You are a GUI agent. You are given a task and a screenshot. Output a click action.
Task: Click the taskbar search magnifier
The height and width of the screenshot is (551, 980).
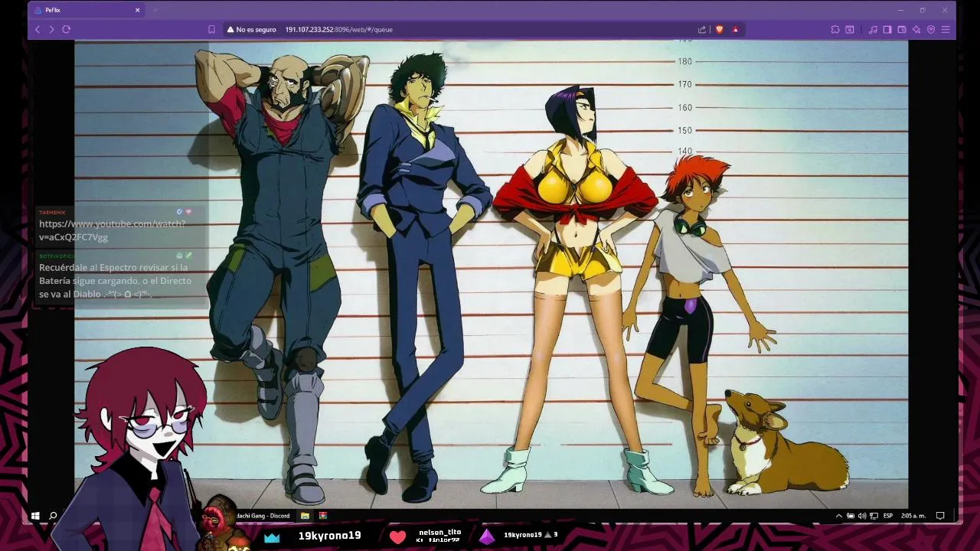[x=53, y=516]
